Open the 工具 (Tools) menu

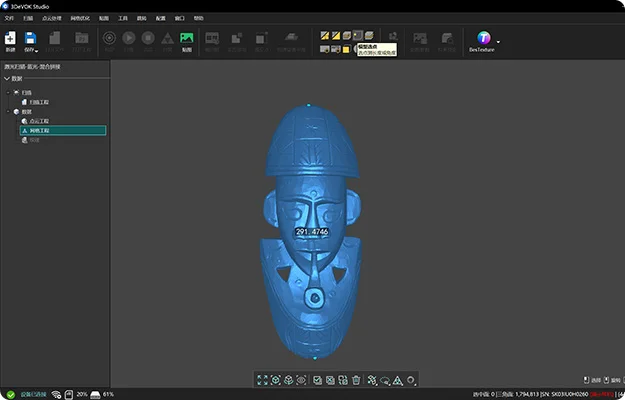122,18
